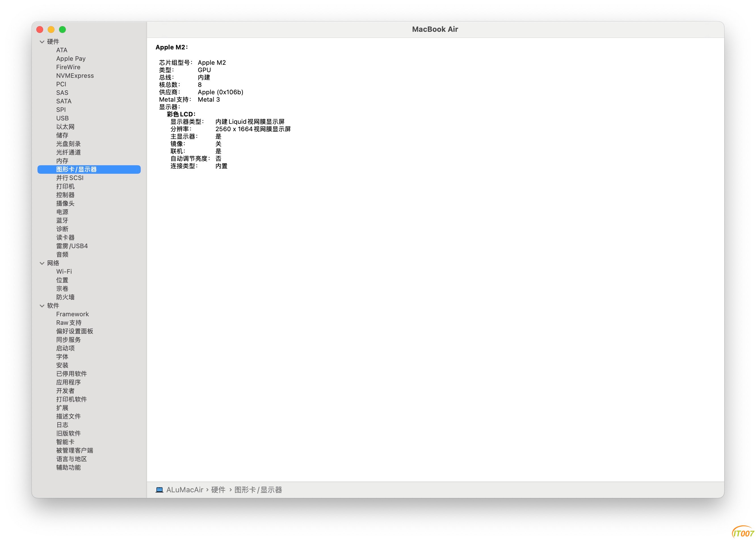Select 音频 in the sidebar
The image size is (756, 540).
(x=62, y=255)
